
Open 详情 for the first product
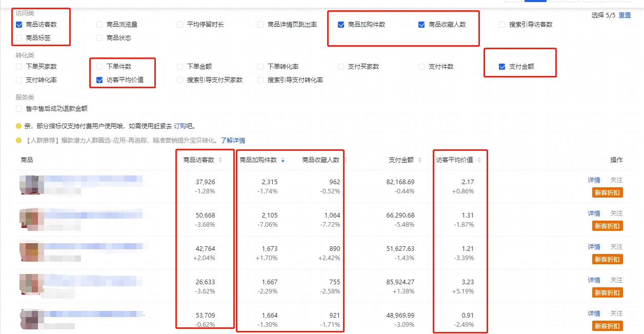tap(593, 180)
